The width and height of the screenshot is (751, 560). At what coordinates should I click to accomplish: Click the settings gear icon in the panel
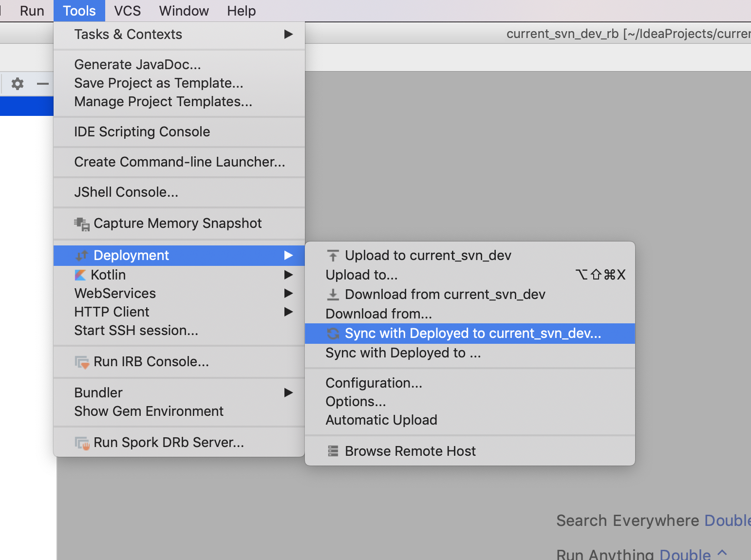coord(18,84)
